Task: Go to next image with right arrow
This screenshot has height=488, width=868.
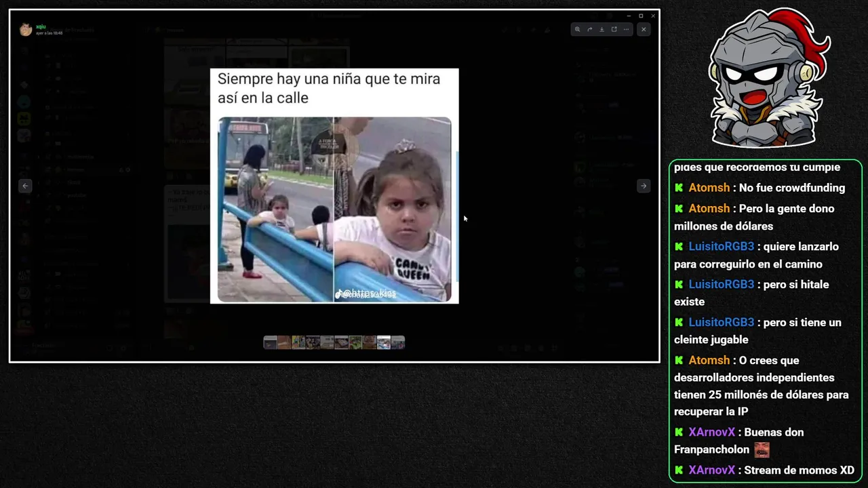Action: [643, 186]
